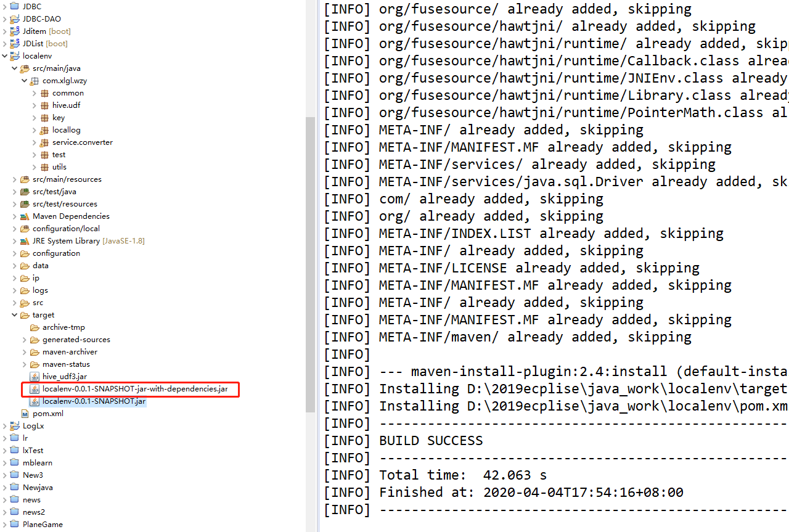789x532 pixels.
Task: Click the lxTest project folder icon
Action: pos(15,450)
